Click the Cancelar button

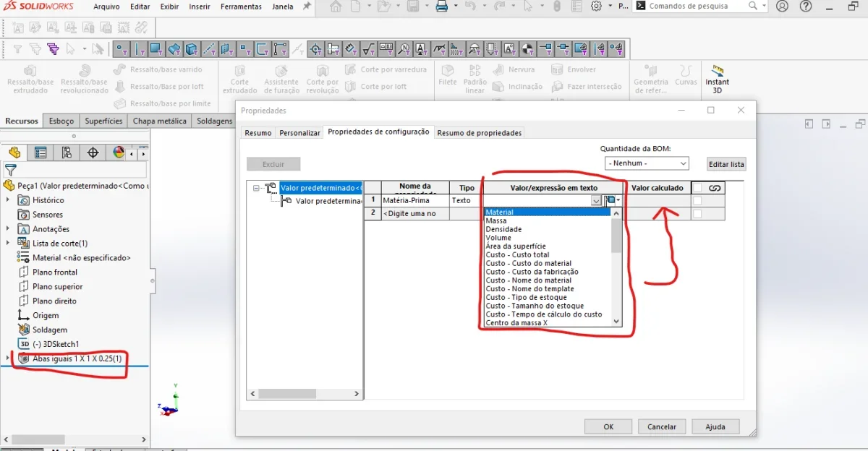click(x=662, y=426)
